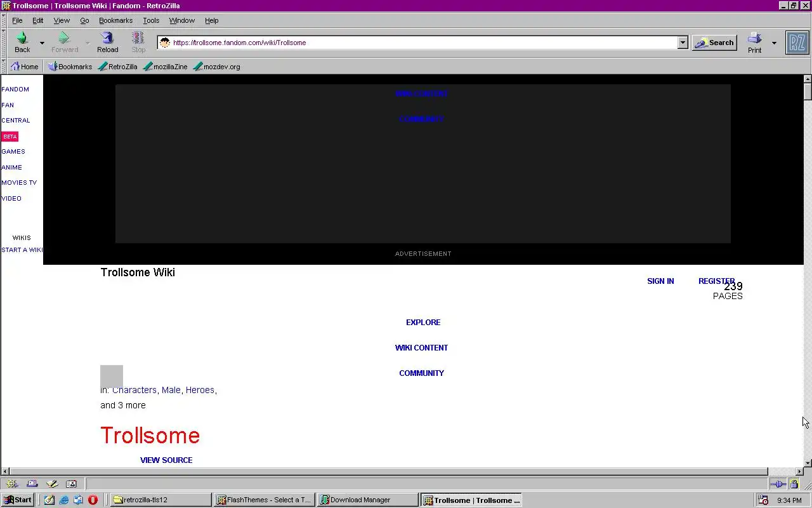
Task: Click the Search button beside address bar
Action: 714,43
